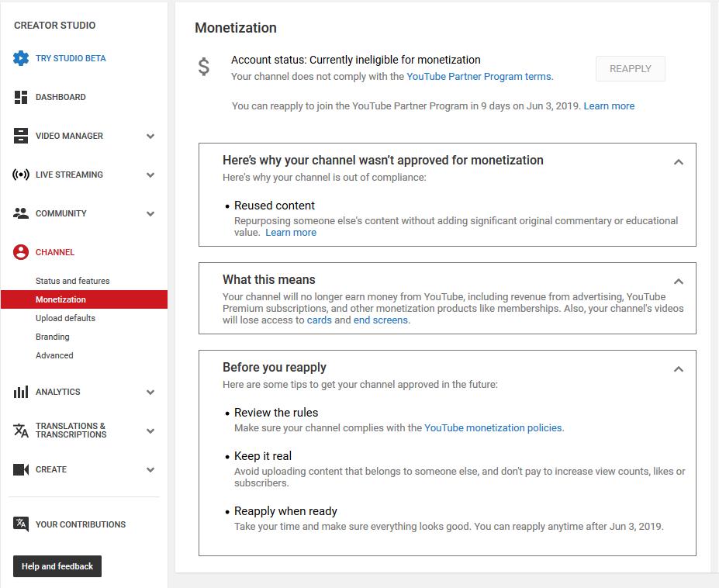Select the Channel menu item

pos(55,252)
